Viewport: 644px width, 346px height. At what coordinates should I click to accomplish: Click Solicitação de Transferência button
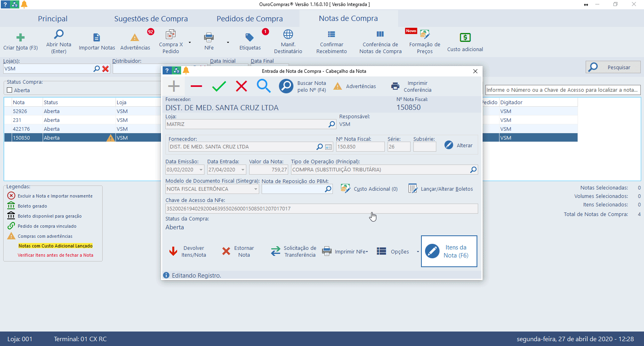click(x=294, y=251)
